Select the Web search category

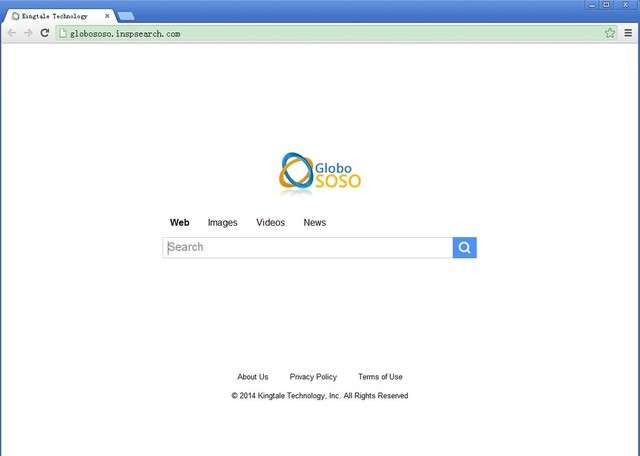(x=180, y=222)
